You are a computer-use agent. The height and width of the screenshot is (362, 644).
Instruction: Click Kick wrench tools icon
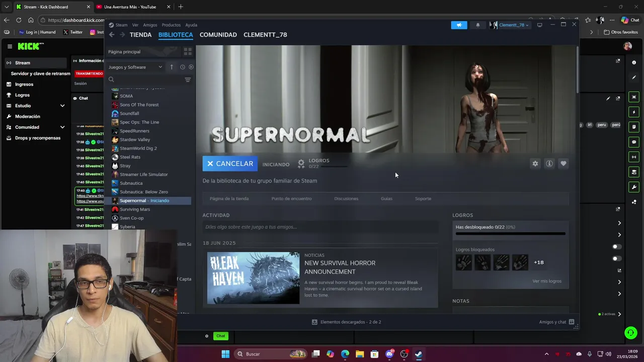(634, 187)
